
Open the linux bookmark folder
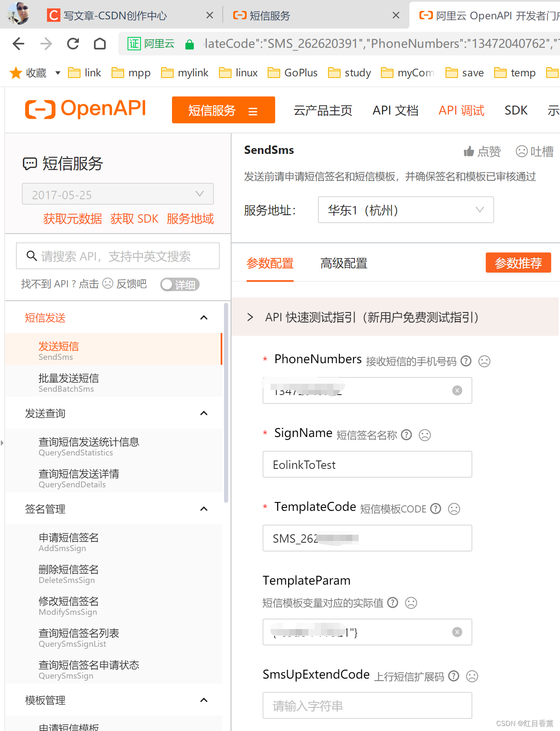pos(238,73)
